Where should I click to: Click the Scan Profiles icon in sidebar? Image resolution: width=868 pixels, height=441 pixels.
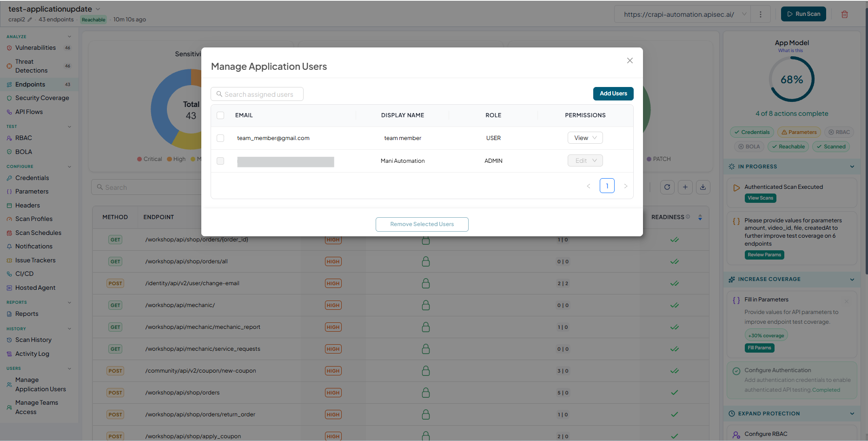click(9, 219)
